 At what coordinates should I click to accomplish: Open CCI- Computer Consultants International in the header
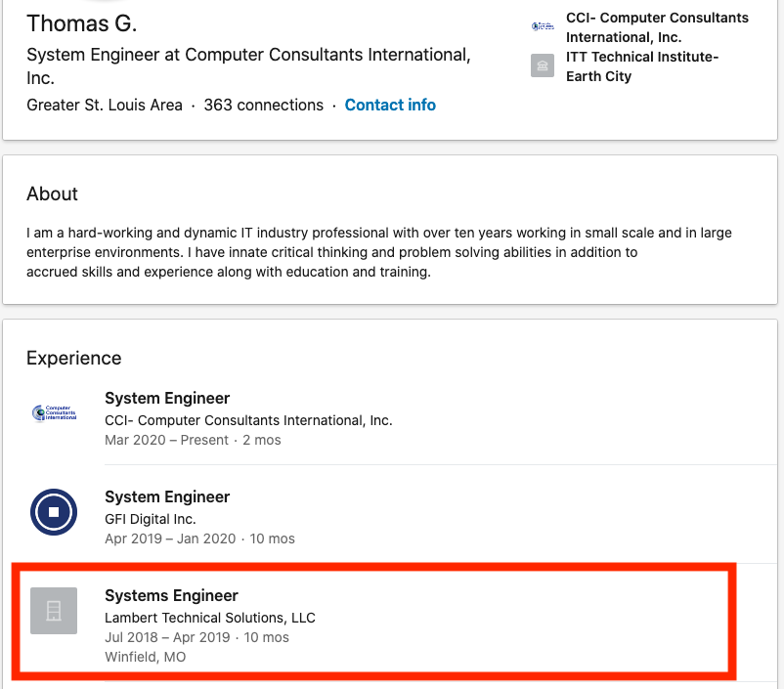tap(657, 27)
